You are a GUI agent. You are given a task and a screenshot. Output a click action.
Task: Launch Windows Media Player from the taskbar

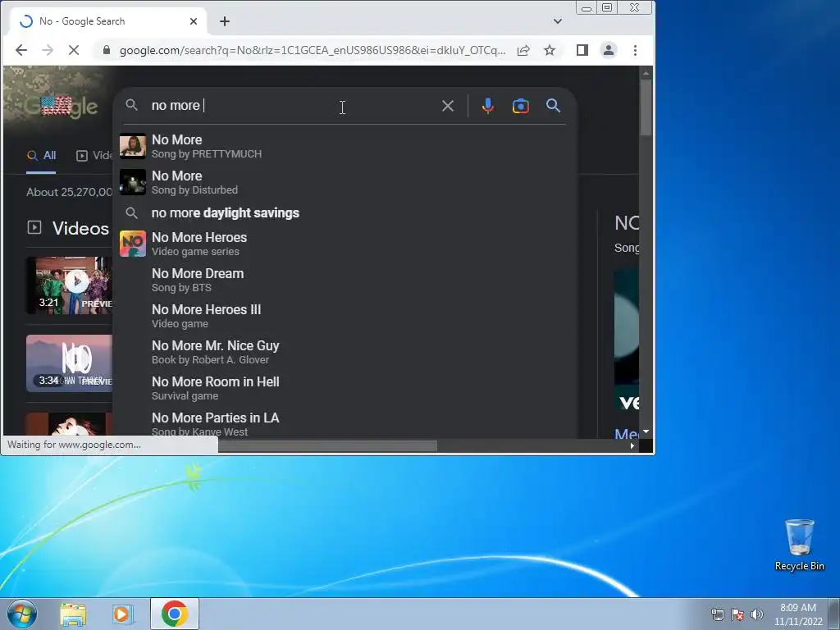[123, 614]
